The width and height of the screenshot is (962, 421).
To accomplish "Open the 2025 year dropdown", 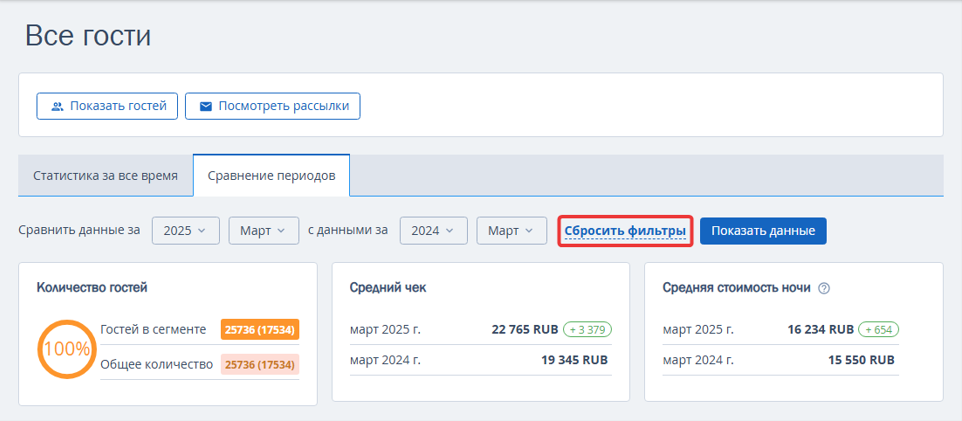I will click(x=186, y=231).
